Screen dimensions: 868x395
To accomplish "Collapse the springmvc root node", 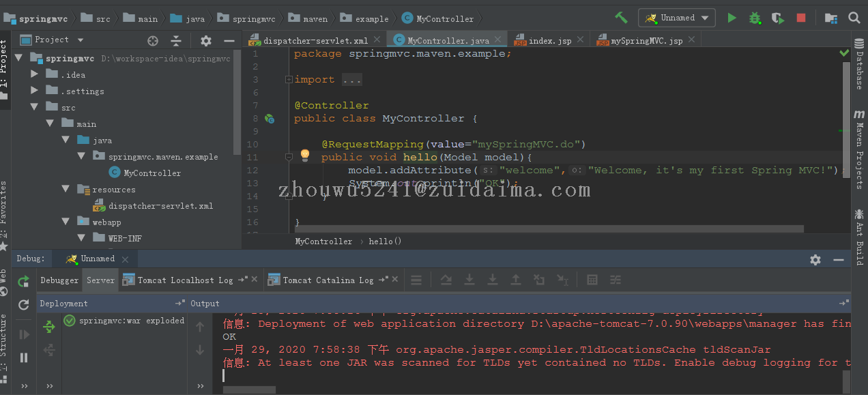I will click(x=19, y=58).
